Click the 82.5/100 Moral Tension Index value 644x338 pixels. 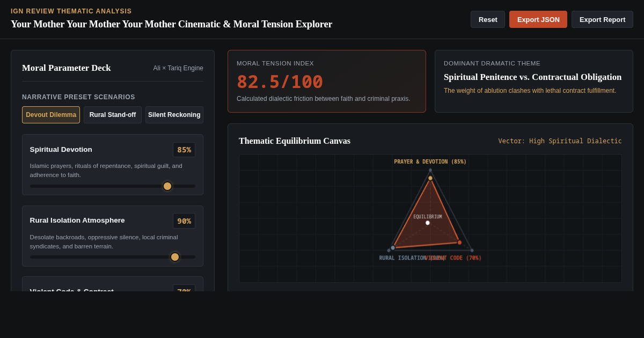[280, 82]
